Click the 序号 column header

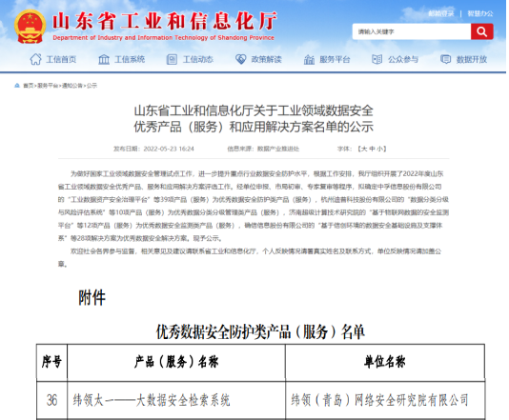point(51,362)
